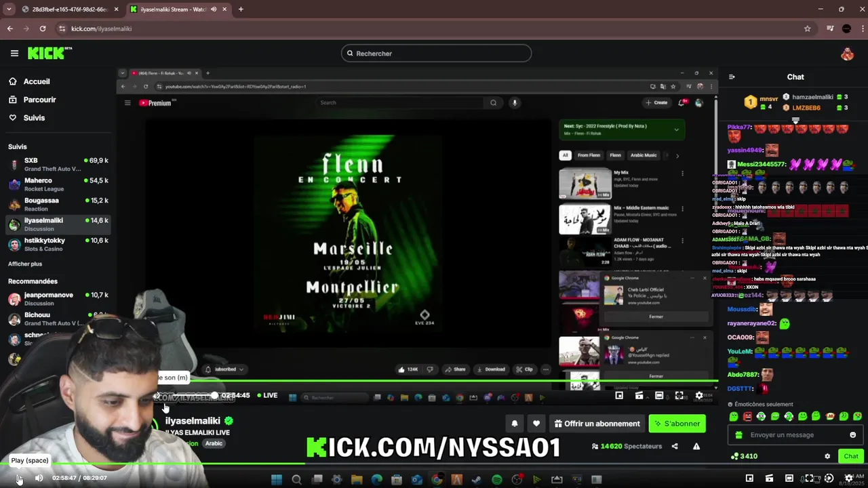Screen dimensions: 868x488
Task: Open YouTube more actions ellipsis
Action: 546,369
